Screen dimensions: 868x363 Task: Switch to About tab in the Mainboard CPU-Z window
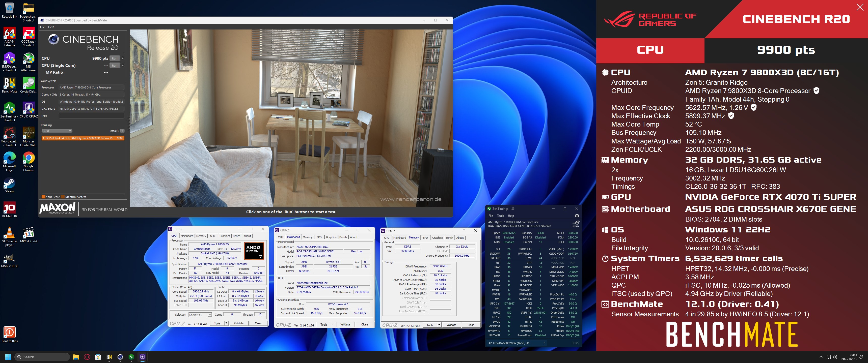[x=354, y=237]
